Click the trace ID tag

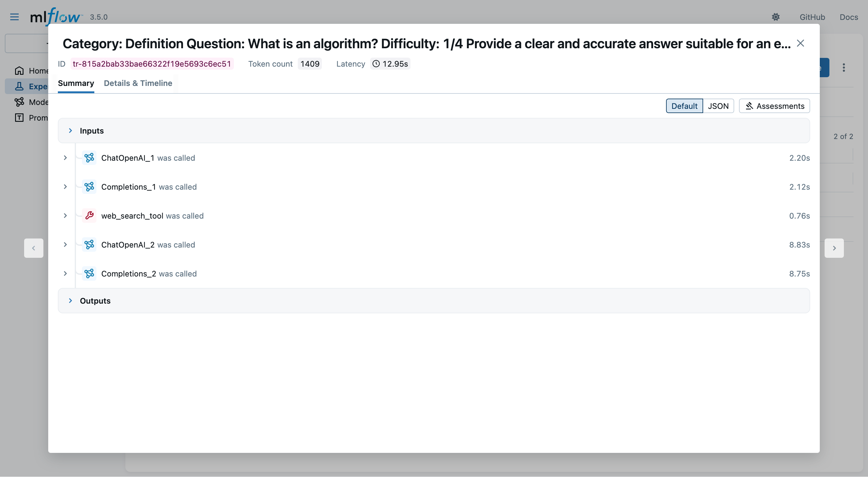152,64
